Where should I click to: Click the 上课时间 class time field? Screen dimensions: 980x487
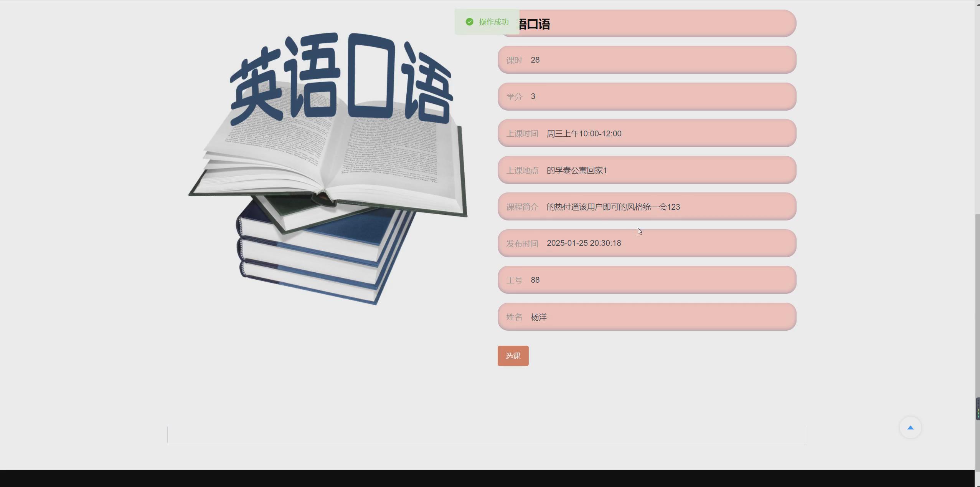point(646,133)
